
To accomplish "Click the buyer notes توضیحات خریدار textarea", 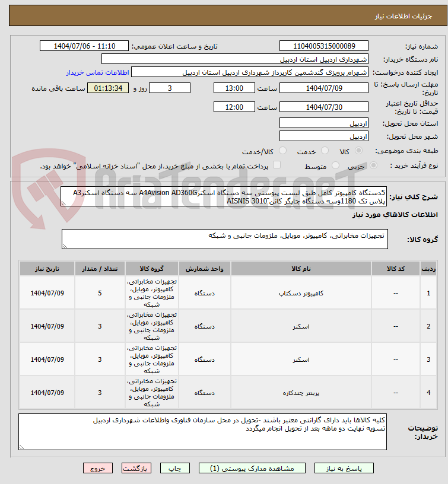I will 202,432.
